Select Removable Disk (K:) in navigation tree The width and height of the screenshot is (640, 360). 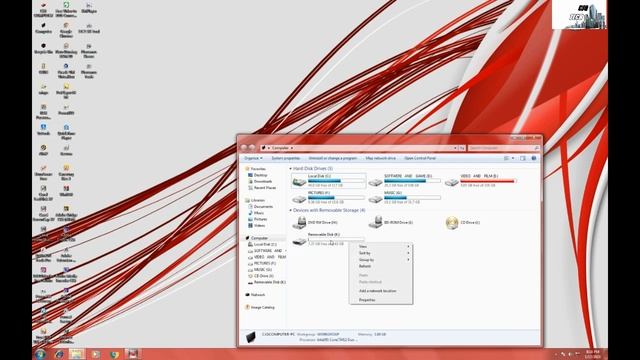point(269,282)
